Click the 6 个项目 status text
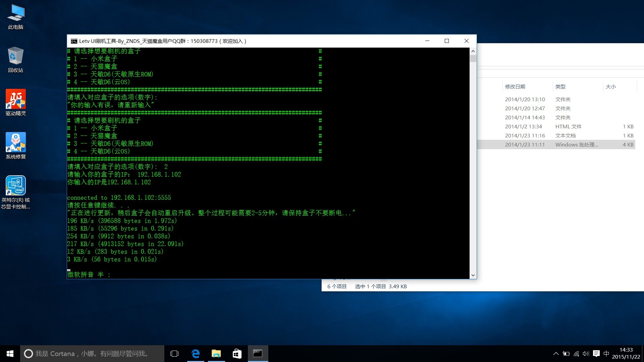Screen dimensions: 644x362 click(x=337, y=286)
